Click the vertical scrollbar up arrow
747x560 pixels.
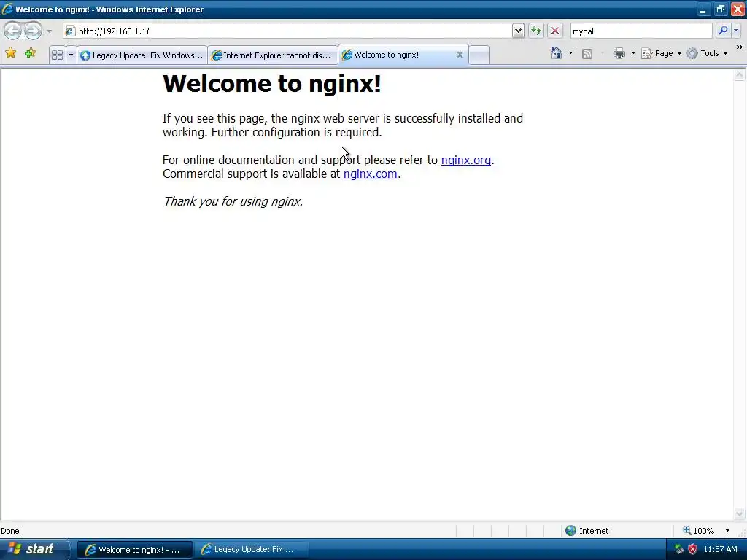[740, 75]
